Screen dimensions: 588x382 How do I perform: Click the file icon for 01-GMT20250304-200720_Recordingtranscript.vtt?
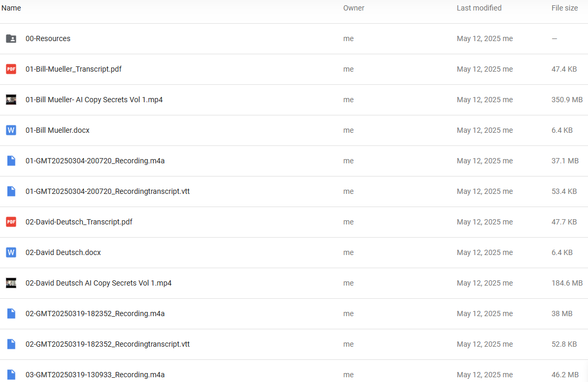[11, 191]
